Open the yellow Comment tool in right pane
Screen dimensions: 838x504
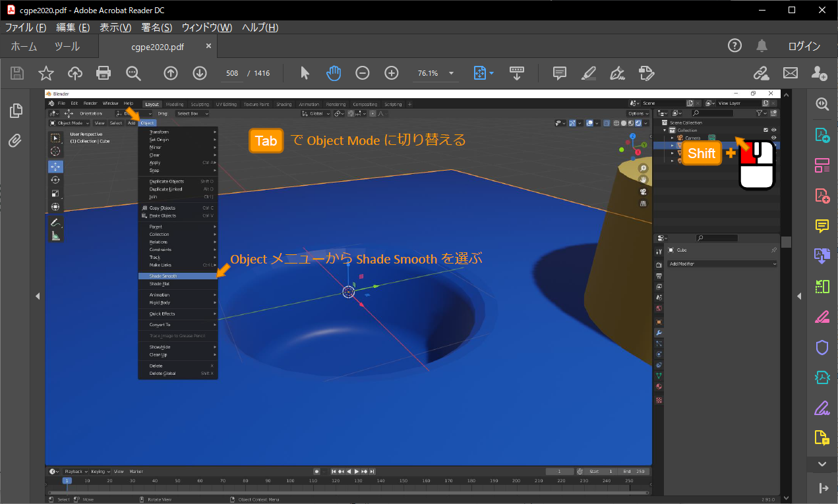click(822, 226)
